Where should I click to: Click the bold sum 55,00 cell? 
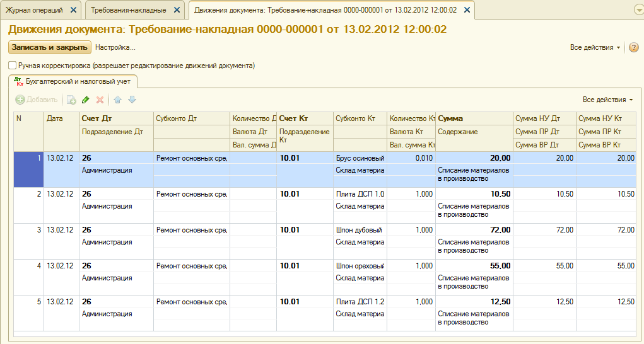[474, 266]
